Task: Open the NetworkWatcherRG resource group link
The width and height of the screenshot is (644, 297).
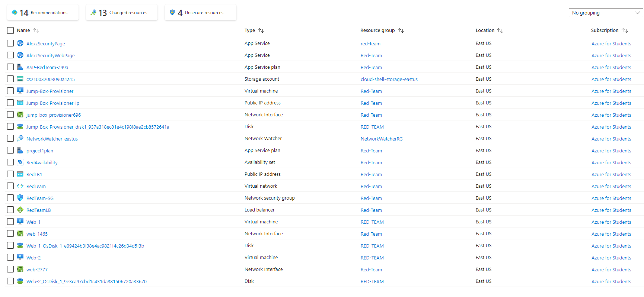Action: click(382, 139)
